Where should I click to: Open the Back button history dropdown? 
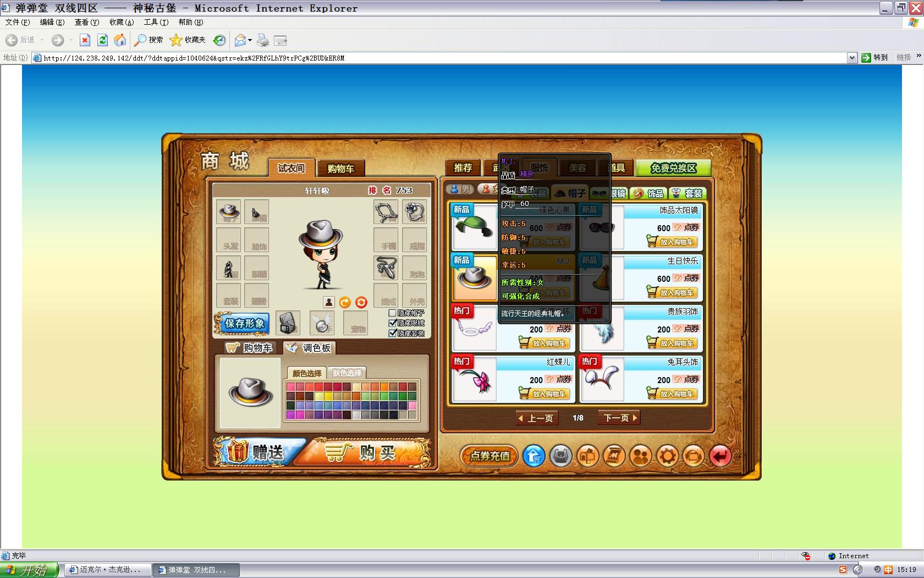pyautogui.click(x=42, y=40)
